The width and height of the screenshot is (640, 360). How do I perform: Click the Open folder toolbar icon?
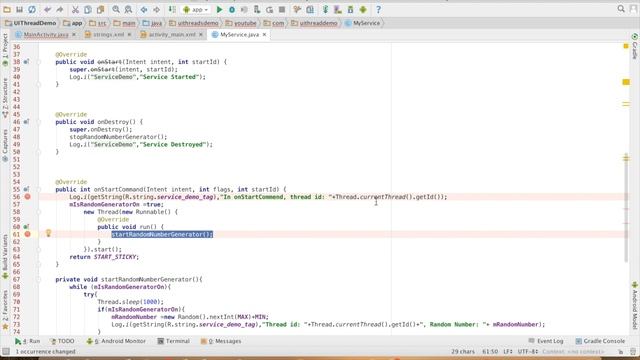point(7,9)
